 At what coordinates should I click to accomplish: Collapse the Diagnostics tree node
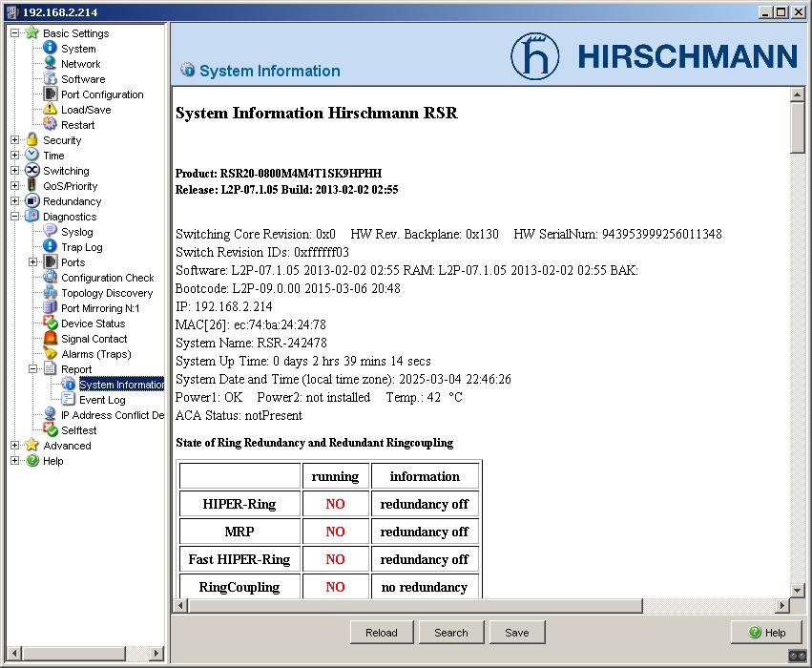coord(14,217)
